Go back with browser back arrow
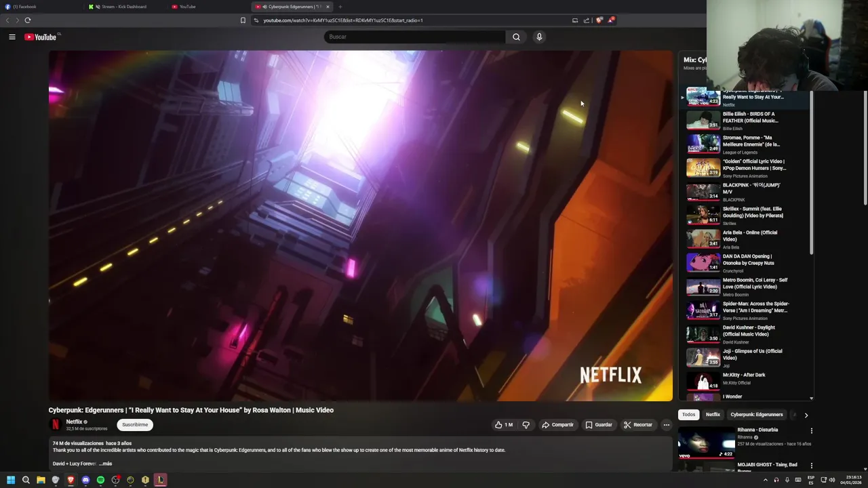 pyautogui.click(x=7, y=20)
